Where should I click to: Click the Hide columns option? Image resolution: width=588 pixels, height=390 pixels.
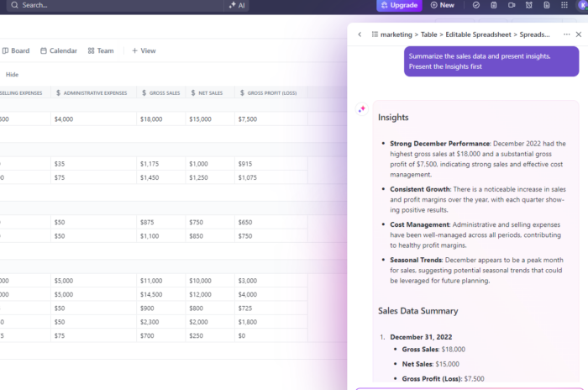pos(12,75)
